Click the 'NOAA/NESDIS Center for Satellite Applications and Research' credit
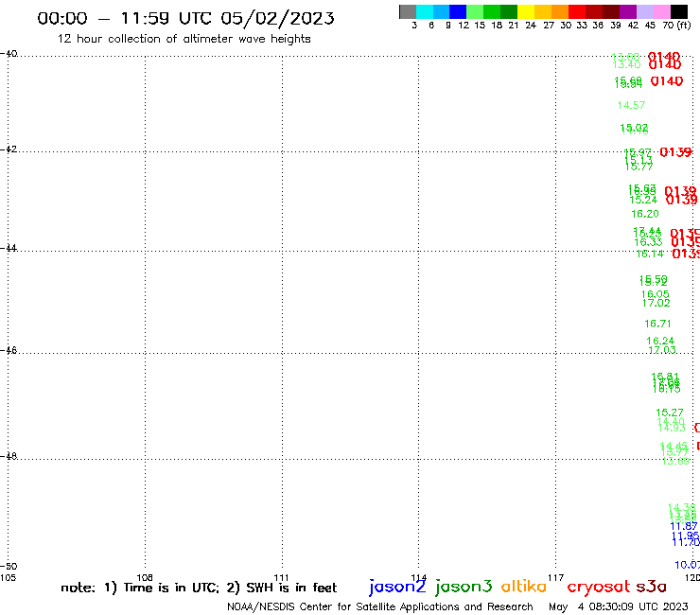Screen dimensions: 700x615 tap(380, 607)
